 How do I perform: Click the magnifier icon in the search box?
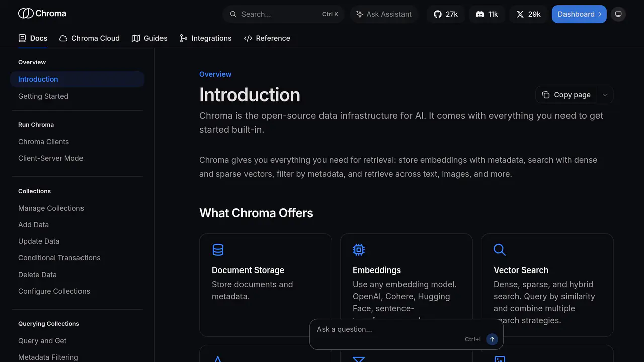(x=233, y=14)
